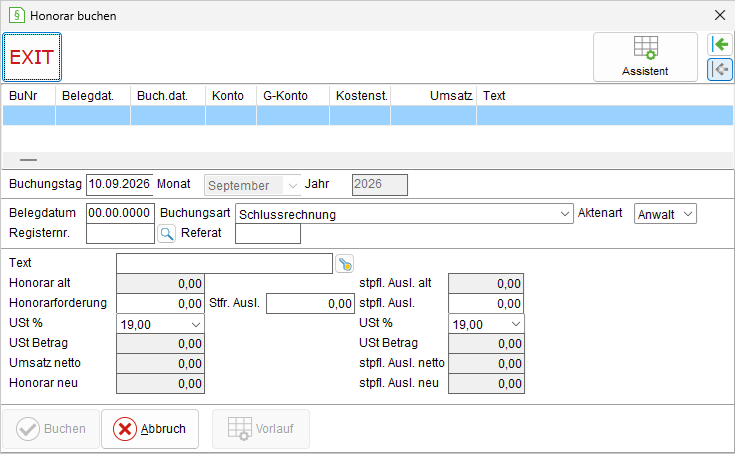This screenshot has height=454, width=735.
Task: Click the Buchen checkmark button
Action: [x=51, y=429]
